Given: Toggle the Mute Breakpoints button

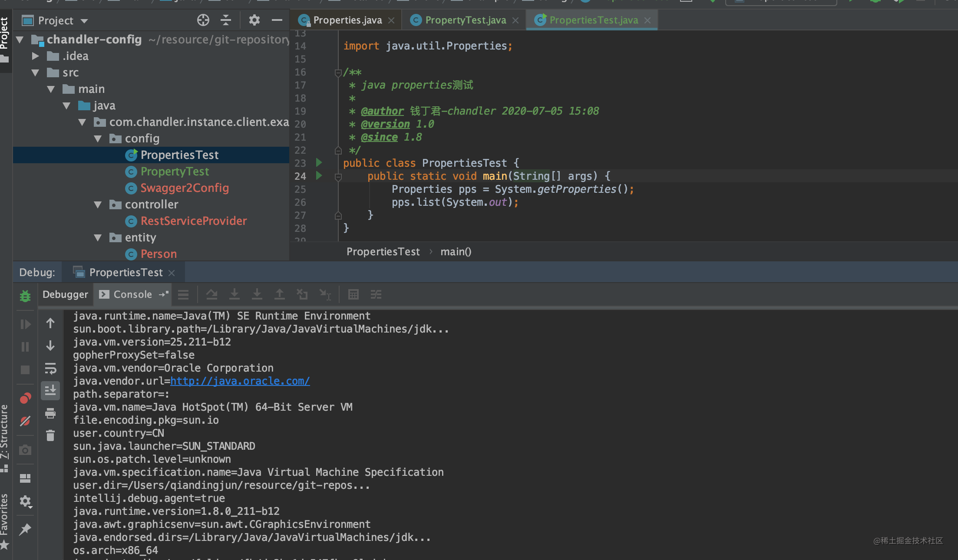Looking at the screenshot, I should click(x=25, y=421).
